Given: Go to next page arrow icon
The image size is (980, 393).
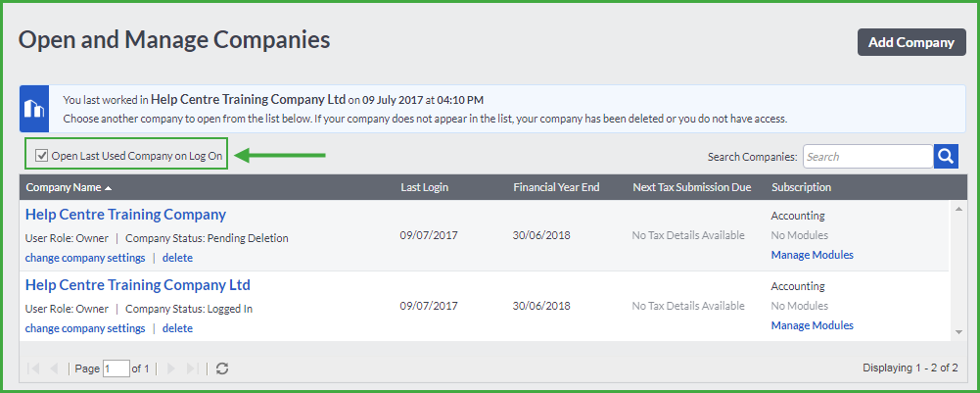Looking at the screenshot, I should [x=172, y=368].
